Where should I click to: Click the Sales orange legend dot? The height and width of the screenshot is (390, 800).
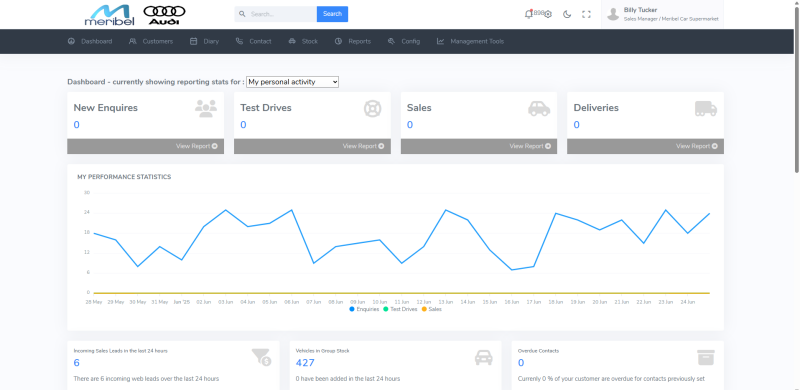[424, 309]
